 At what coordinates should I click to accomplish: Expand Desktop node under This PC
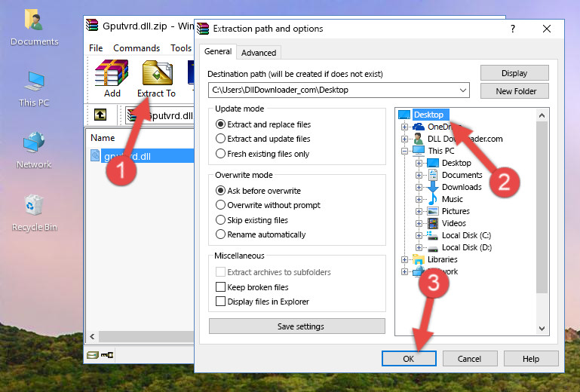[x=419, y=163]
